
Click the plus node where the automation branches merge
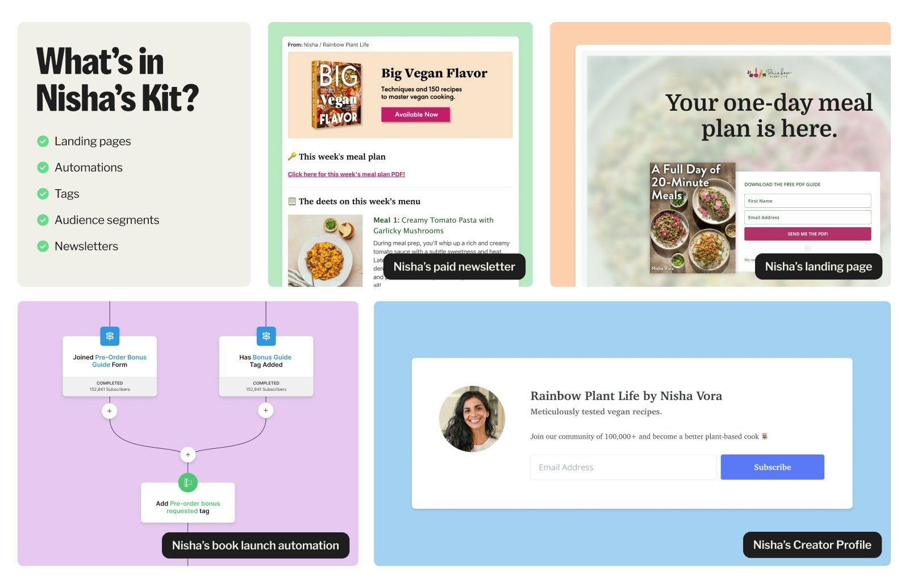[188, 454]
